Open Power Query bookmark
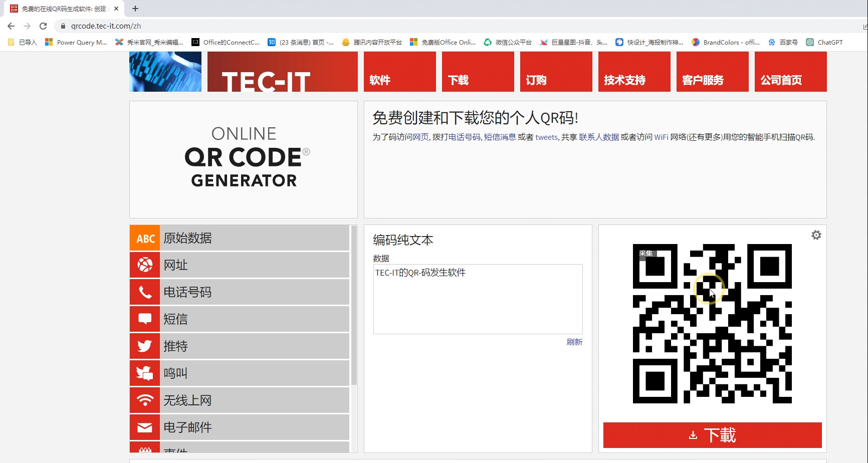This screenshot has height=463, width=868. point(76,43)
